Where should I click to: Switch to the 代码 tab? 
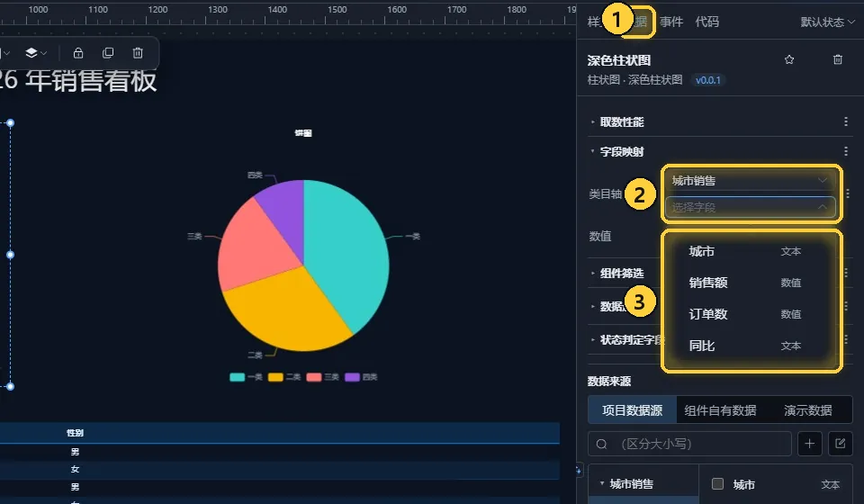[707, 22]
